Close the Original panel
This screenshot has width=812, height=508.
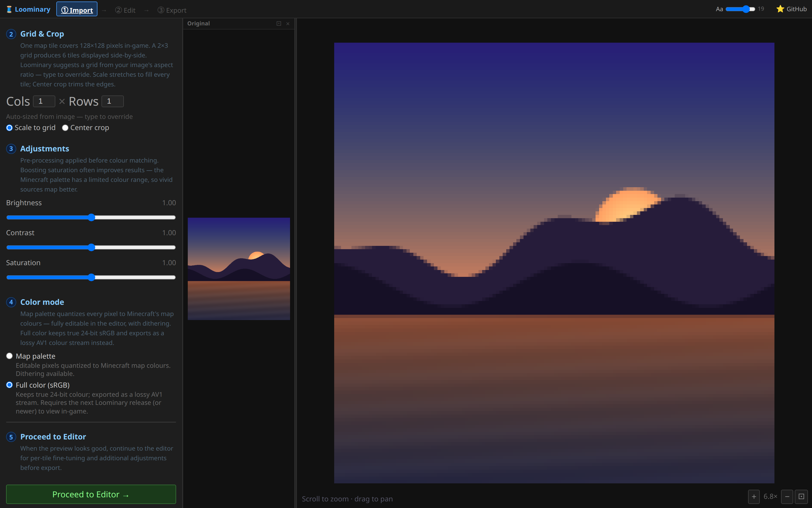coord(287,24)
